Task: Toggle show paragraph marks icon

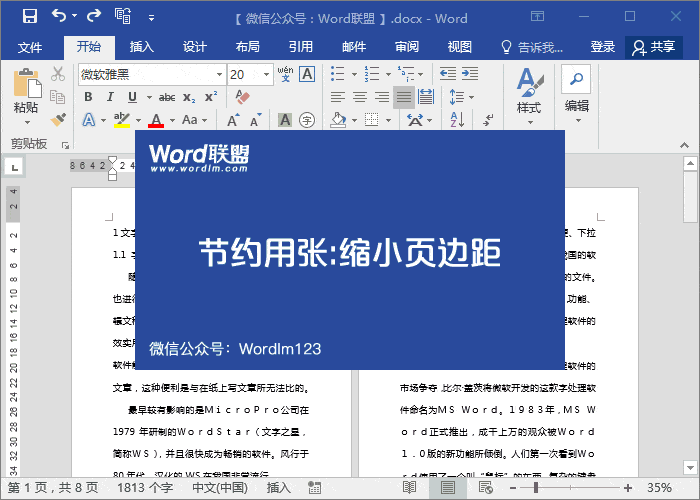Action: click(488, 120)
